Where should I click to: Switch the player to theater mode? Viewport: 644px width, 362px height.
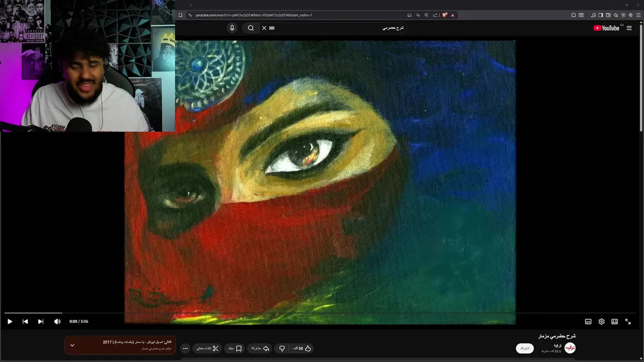[614, 321]
